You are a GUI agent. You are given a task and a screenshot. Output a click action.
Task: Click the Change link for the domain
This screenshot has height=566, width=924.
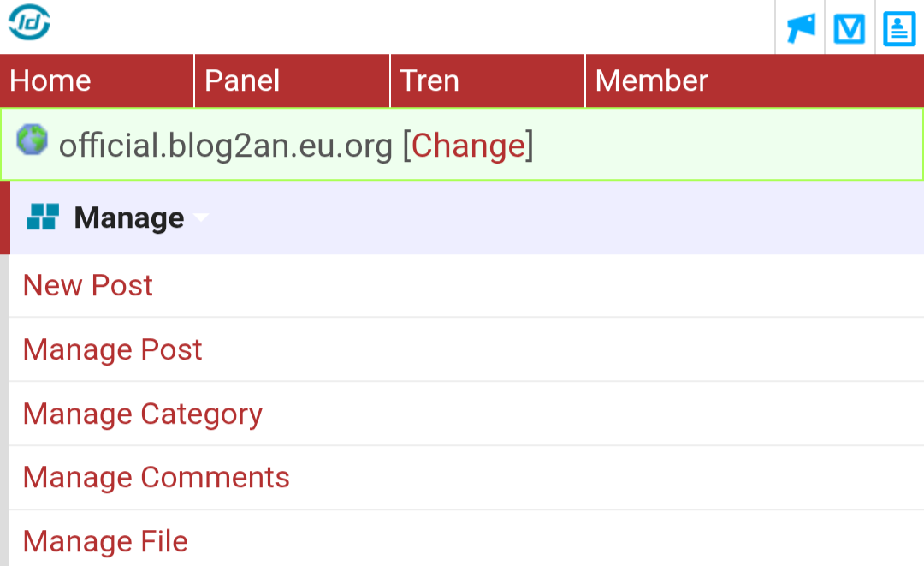pos(468,146)
